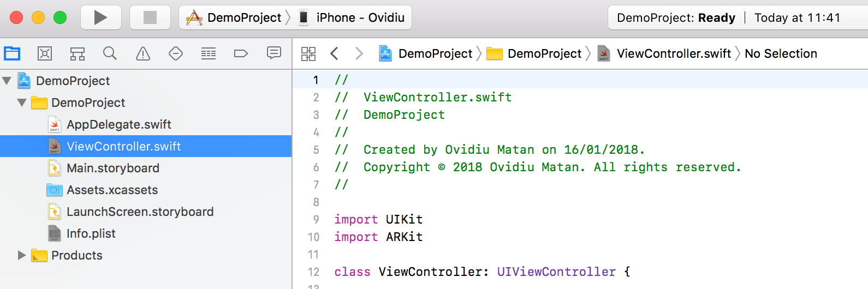This screenshot has width=868, height=289.
Task: Open the related items grid menu
Action: (308, 53)
